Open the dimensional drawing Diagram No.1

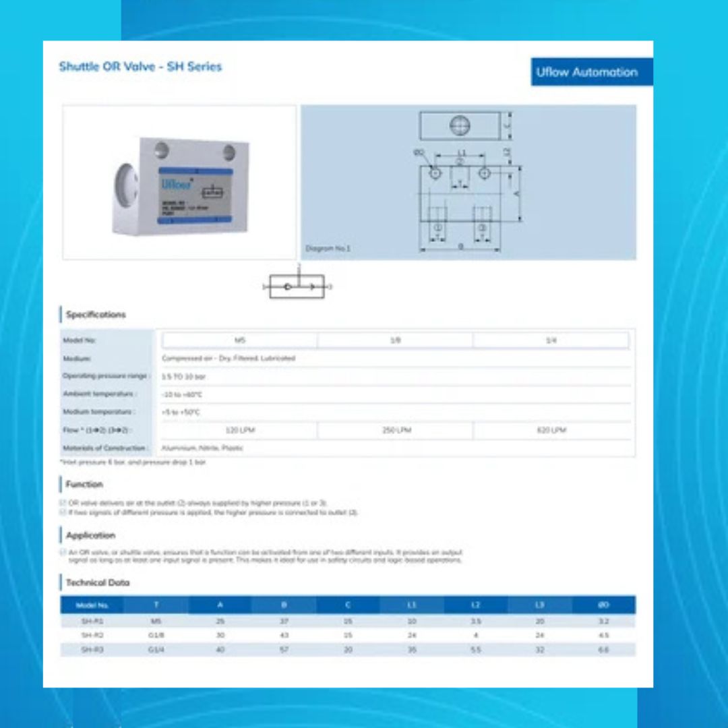point(468,182)
